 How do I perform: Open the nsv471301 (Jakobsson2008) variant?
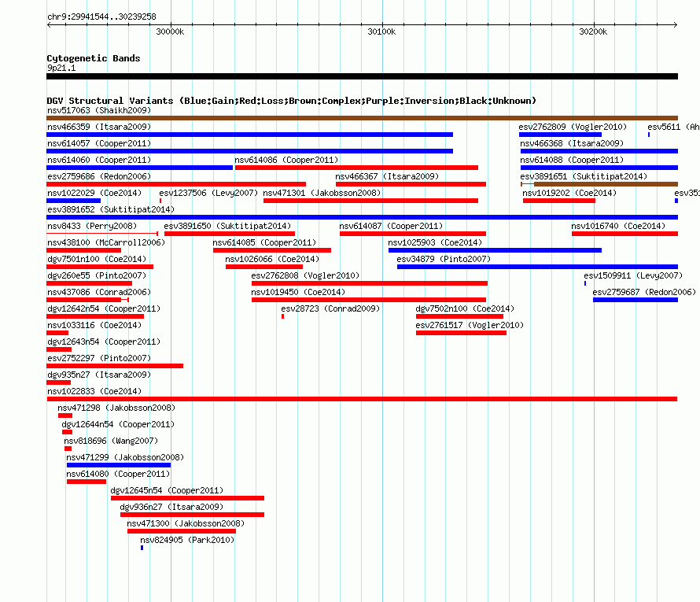(x=370, y=201)
